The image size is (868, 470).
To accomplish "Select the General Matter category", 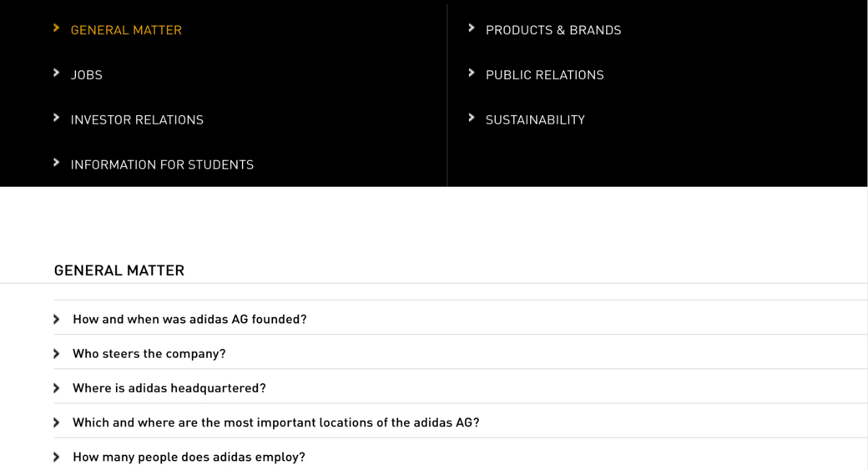I will pos(126,30).
